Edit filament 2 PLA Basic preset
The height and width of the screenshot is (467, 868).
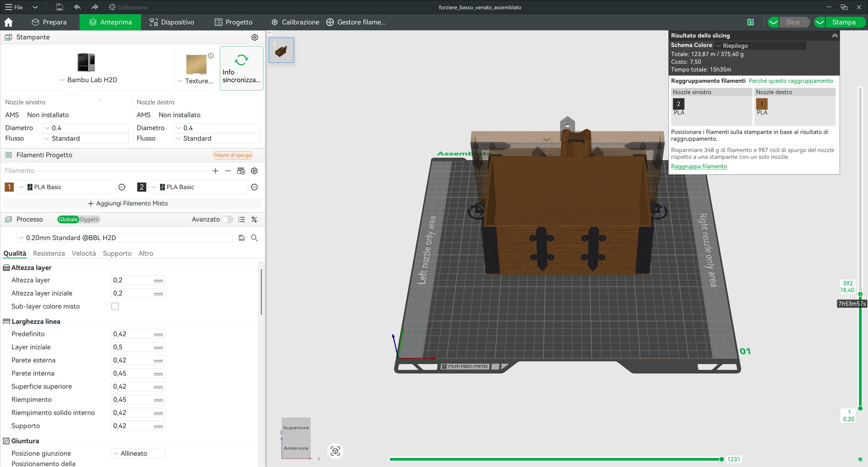point(255,187)
